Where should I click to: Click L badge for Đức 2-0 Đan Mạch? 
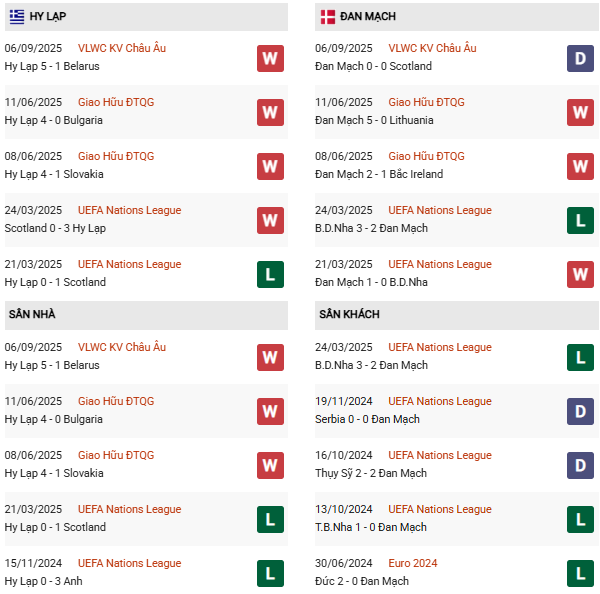pos(580,573)
